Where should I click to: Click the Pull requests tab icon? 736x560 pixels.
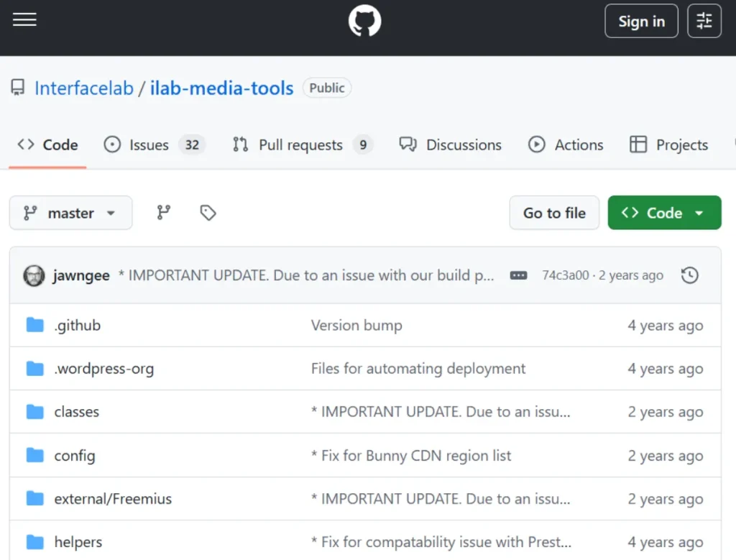click(x=240, y=144)
